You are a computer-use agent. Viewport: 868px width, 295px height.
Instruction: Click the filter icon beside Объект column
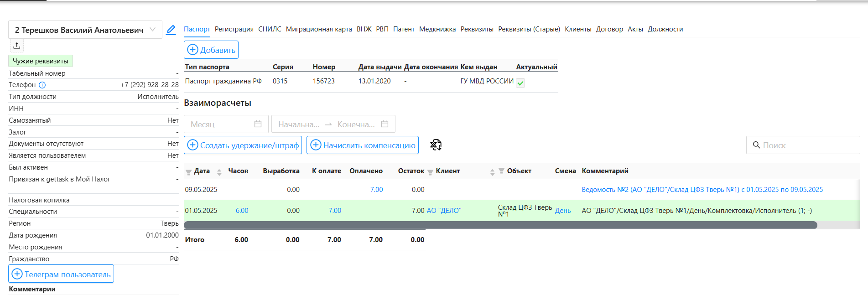(501, 171)
